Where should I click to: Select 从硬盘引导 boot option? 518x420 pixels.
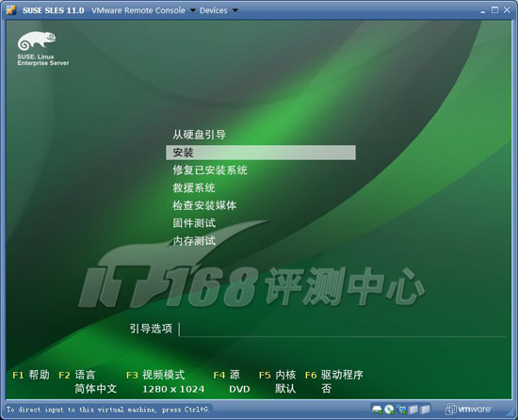[x=200, y=135]
